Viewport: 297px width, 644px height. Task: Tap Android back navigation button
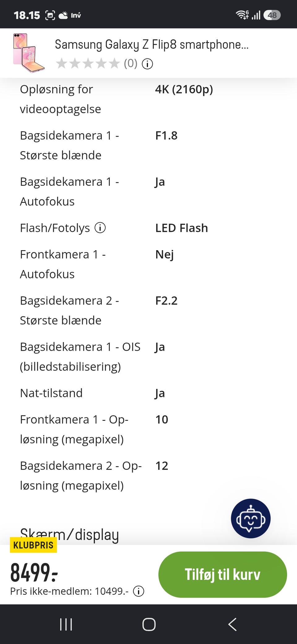pyautogui.click(x=232, y=624)
